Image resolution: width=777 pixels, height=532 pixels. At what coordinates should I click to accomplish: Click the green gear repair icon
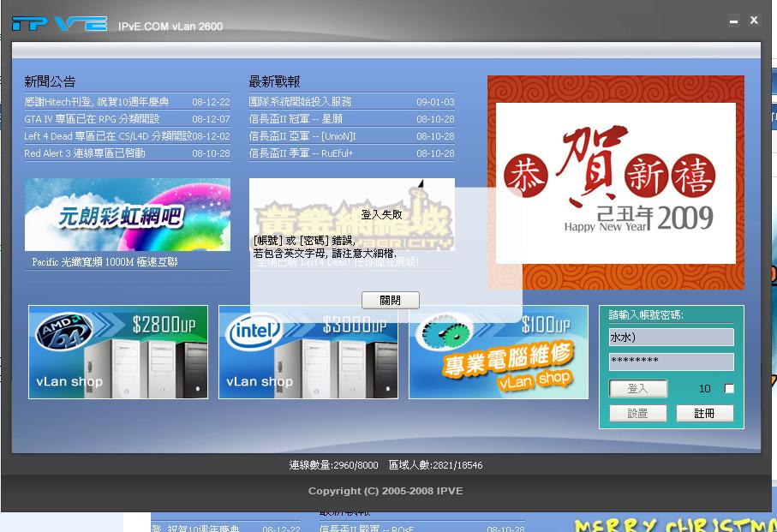point(444,332)
